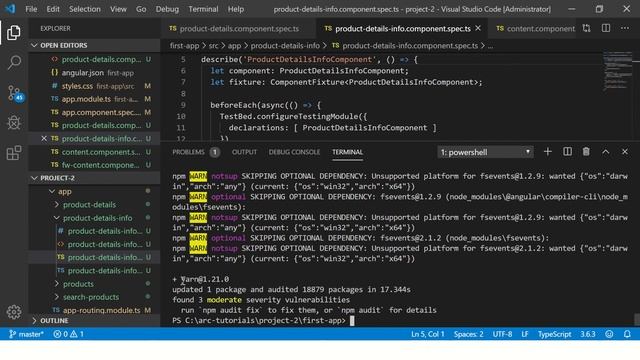This screenshot has height=360, width=640.
Task: Close product-details-info.component.spec.ts tab
Action: 478,28
